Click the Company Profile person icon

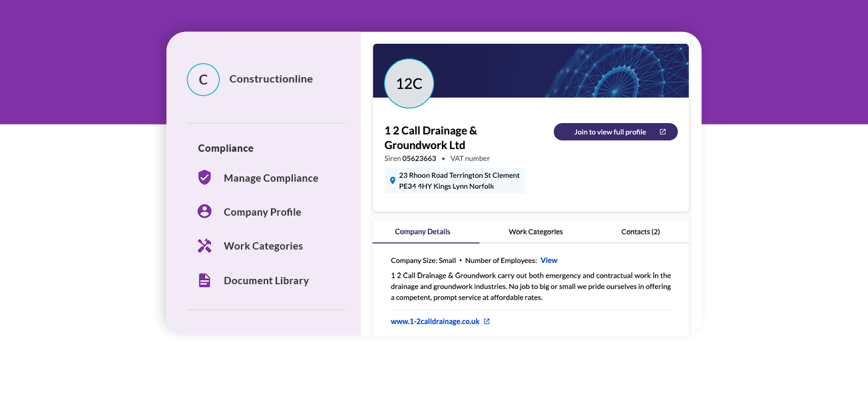click(x=204, y=211)
